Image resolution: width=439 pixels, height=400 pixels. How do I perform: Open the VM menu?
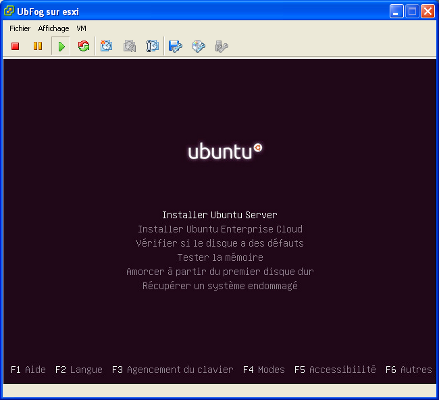tap(81, 28)
